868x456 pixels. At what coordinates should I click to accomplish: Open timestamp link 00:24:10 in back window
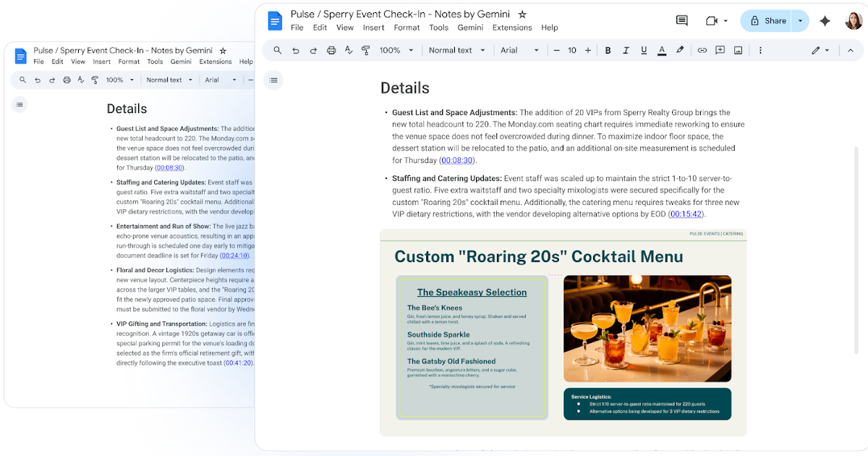click(235, 256)
